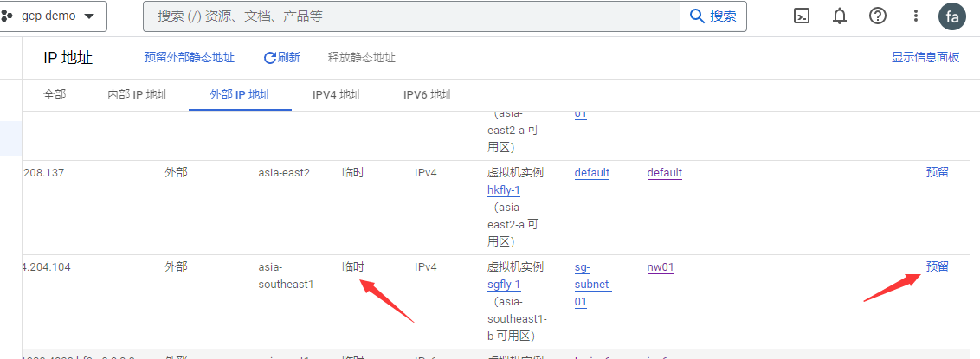Select the IPV6 地址 tab
This screenshot has height=359, width=980.
click(428, 94)
